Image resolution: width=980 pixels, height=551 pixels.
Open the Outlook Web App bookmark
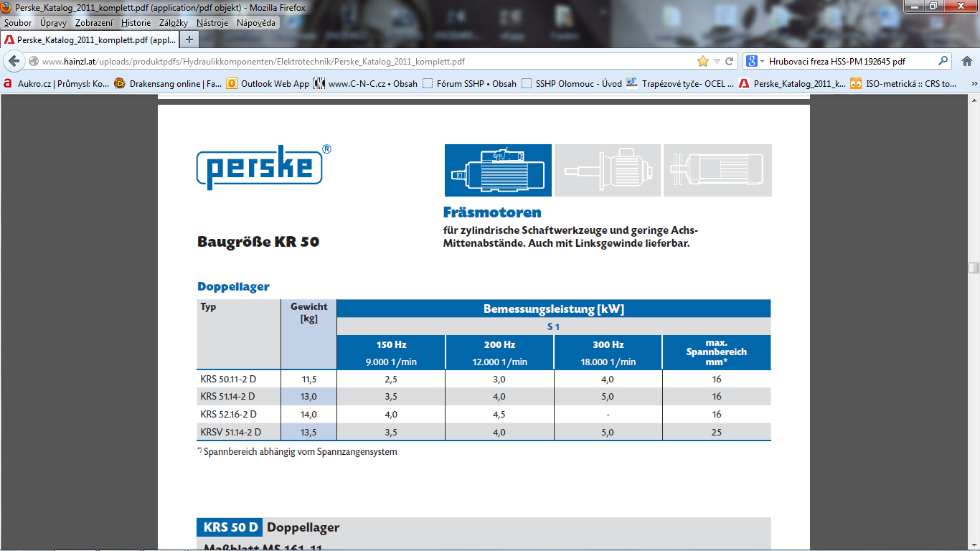pyautogui.click(x=268, y=84)
